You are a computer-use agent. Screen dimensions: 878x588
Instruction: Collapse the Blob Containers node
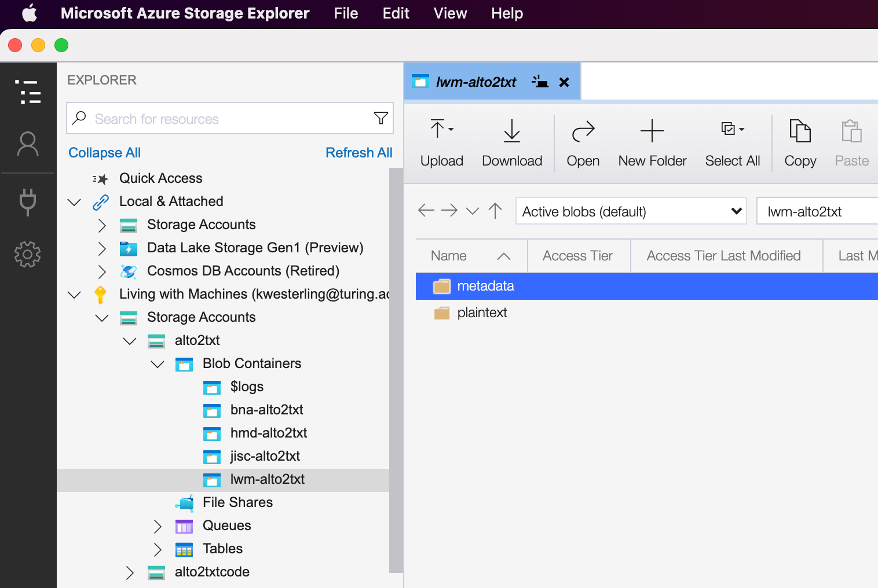(x=158, y=364)
